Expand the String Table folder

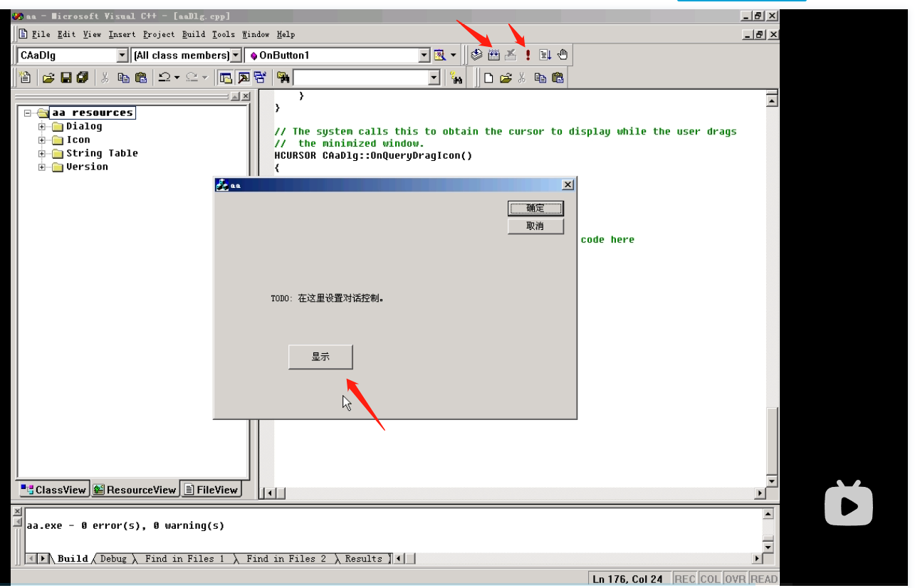[42, 154]
